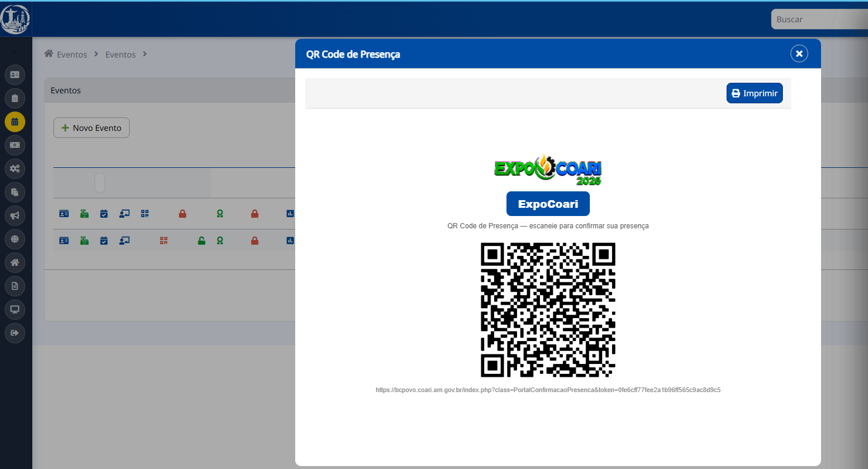Open the megaphone announcements icon in the sidebar

point(15,215)
